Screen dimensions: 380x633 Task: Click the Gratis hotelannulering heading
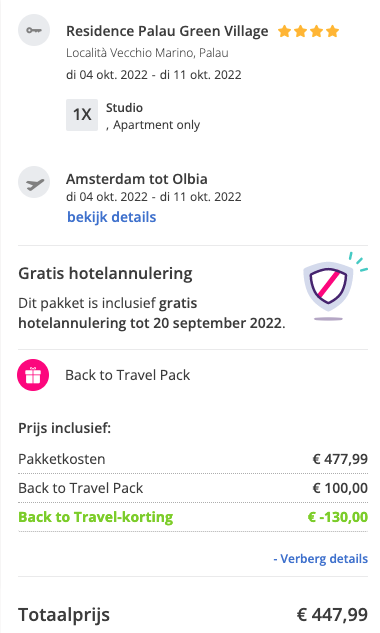pyautogui.click(x=105, y=273)
